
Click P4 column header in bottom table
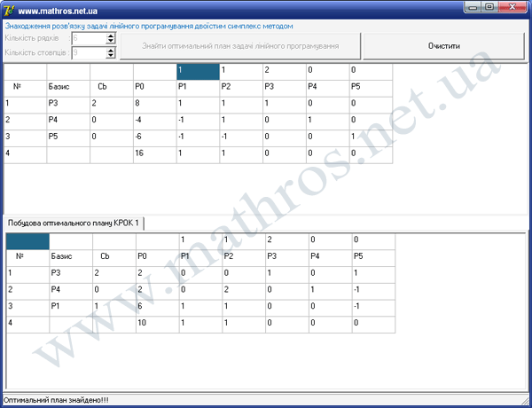click(330, 258)
